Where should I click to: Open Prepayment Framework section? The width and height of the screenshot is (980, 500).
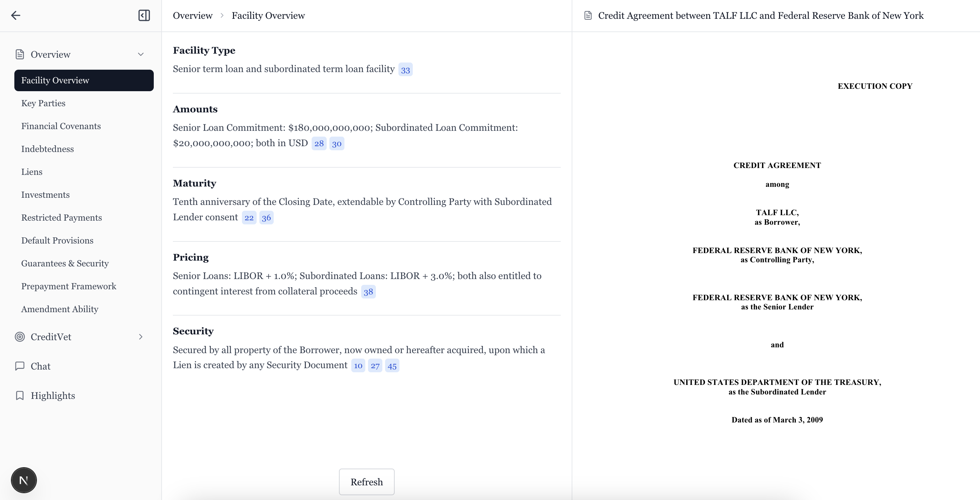coord(69,286)
